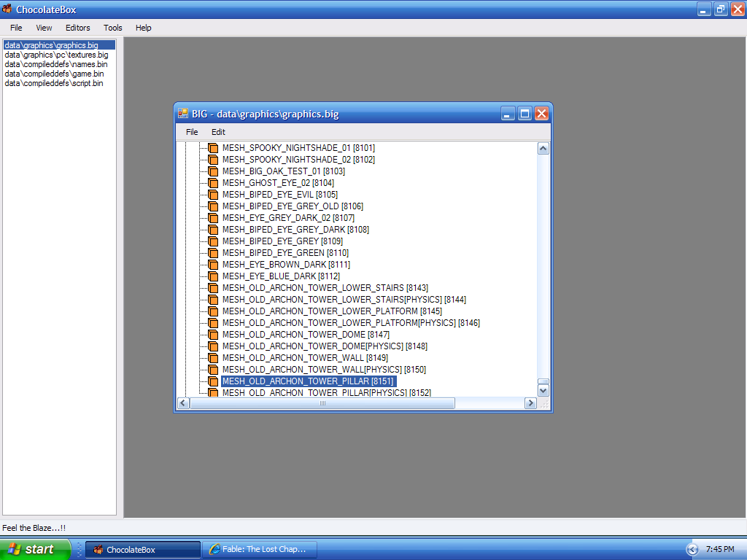Screen dimensions: 747x560
Task: Click the icon beside MESH_EYE_BROWN_DARK
Action: 213,265
